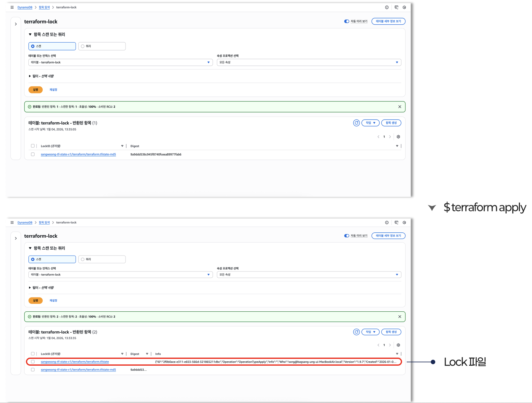The image size is (532, 403).
Task: Expand the 필터 - 선택 사항 section in the upper console
Action: point(41,76)
